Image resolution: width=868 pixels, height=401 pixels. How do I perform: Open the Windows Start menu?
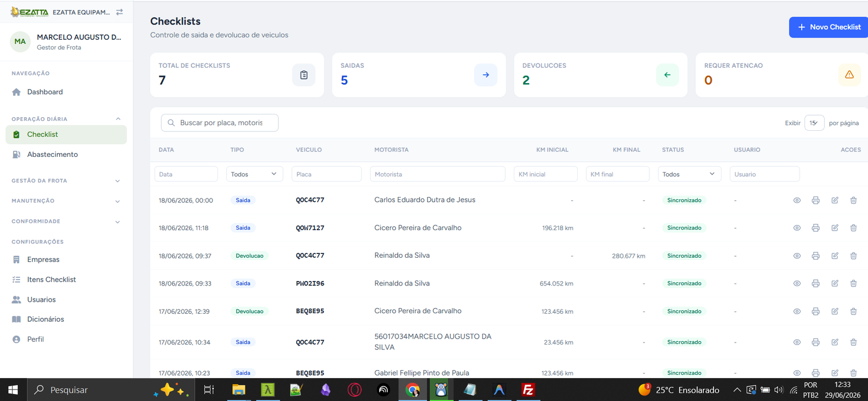pos(13,390)
